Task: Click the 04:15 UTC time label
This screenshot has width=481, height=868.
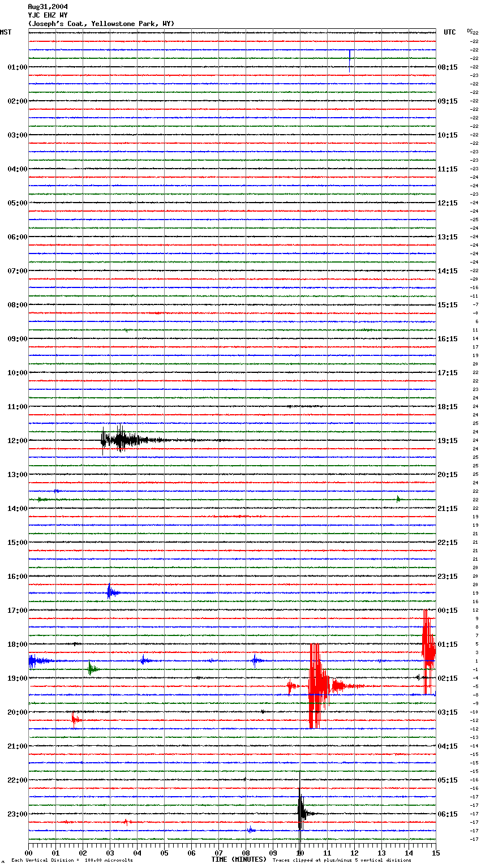Action: point(448,746)
